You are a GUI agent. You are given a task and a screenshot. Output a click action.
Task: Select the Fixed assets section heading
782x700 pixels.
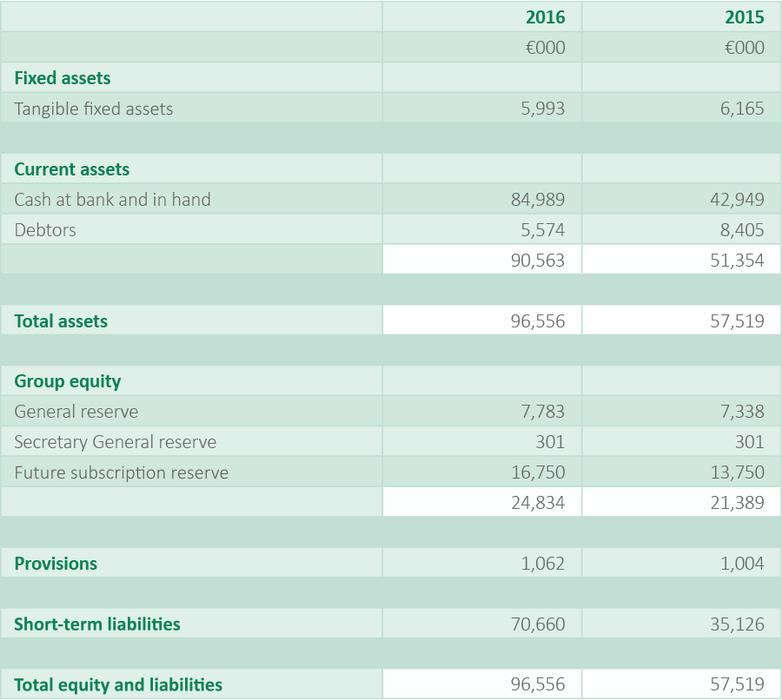click(63, 78)
